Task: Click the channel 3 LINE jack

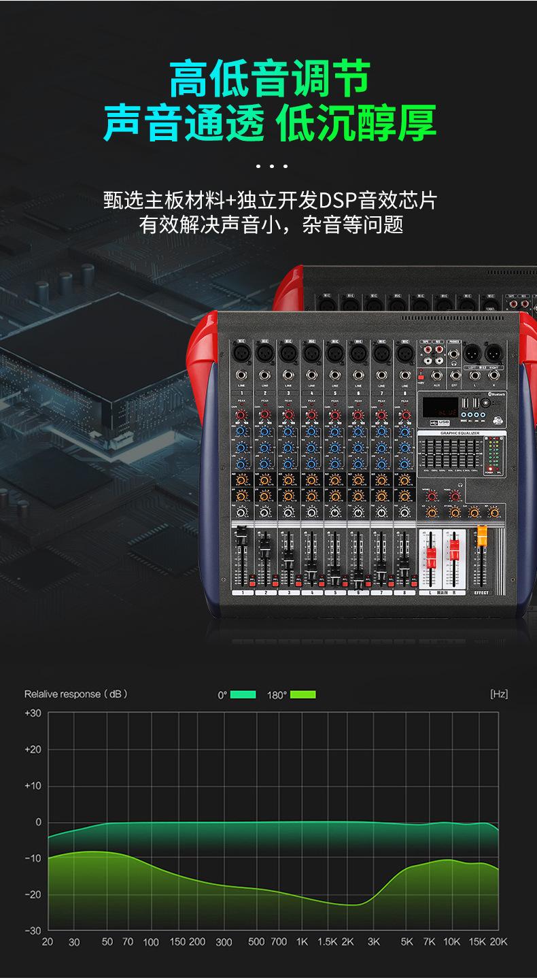Action: tap(288, 375)
